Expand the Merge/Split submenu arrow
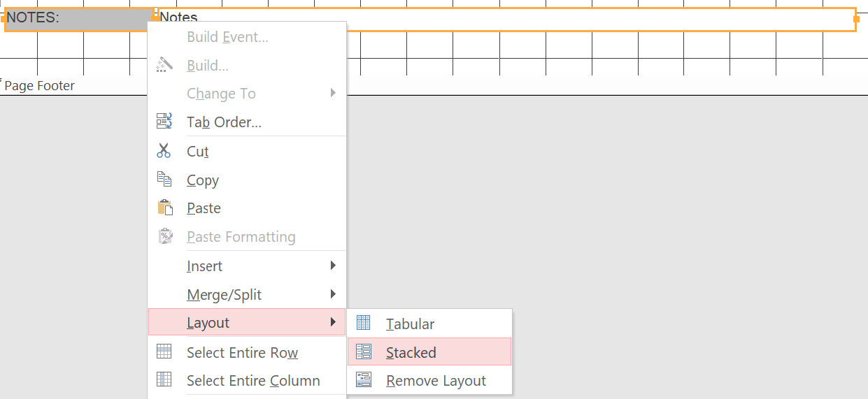The image size is (868, 399). tap(333, 294)
